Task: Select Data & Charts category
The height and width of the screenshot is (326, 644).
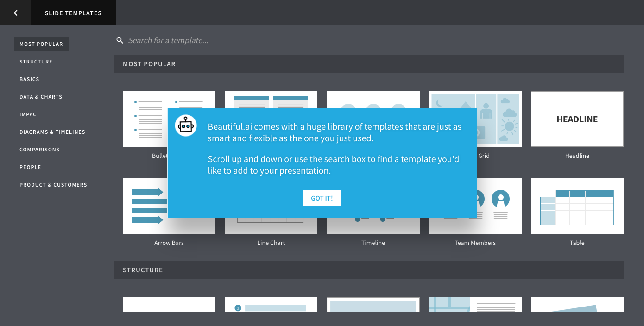Action: tap(41, 97)
